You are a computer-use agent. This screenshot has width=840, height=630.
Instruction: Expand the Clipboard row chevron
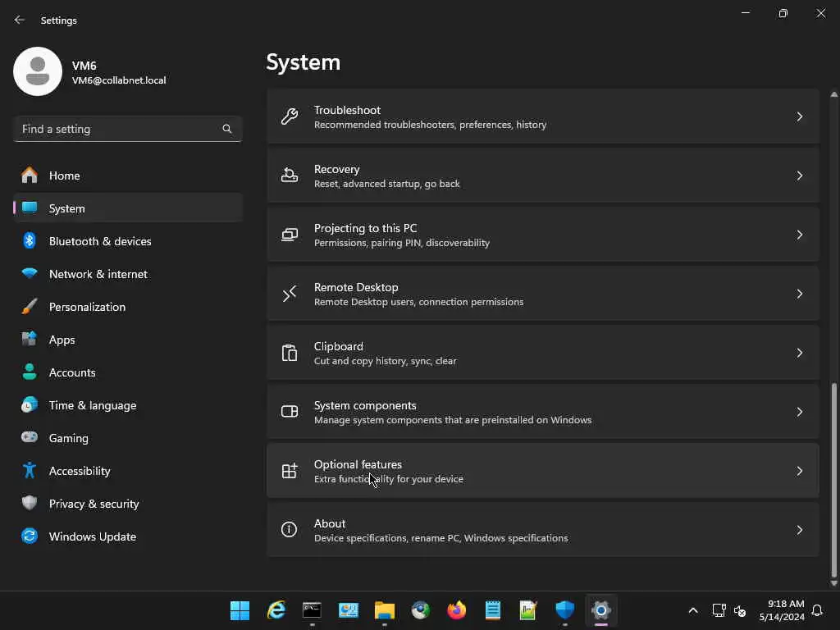tap(799, 353)
